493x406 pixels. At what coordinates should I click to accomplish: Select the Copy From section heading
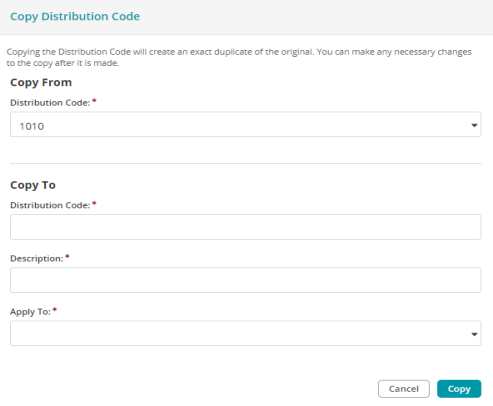pyautogui.click(x=41, y=82)
